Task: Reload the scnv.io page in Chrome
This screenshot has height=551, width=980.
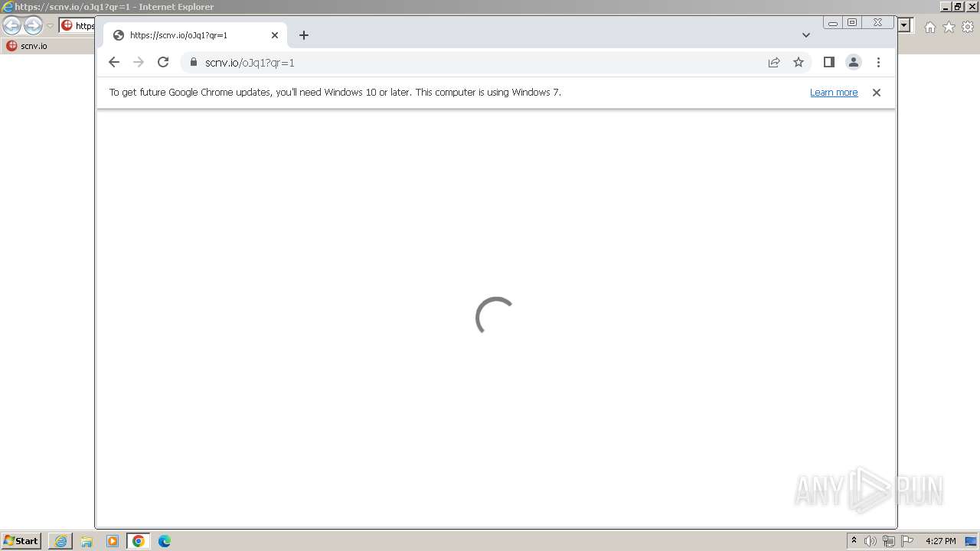Action: coord(163,63)
